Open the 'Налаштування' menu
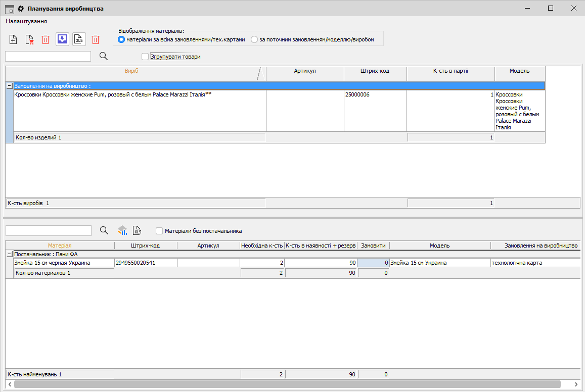The image size is (585, 392). coord(26,21)
